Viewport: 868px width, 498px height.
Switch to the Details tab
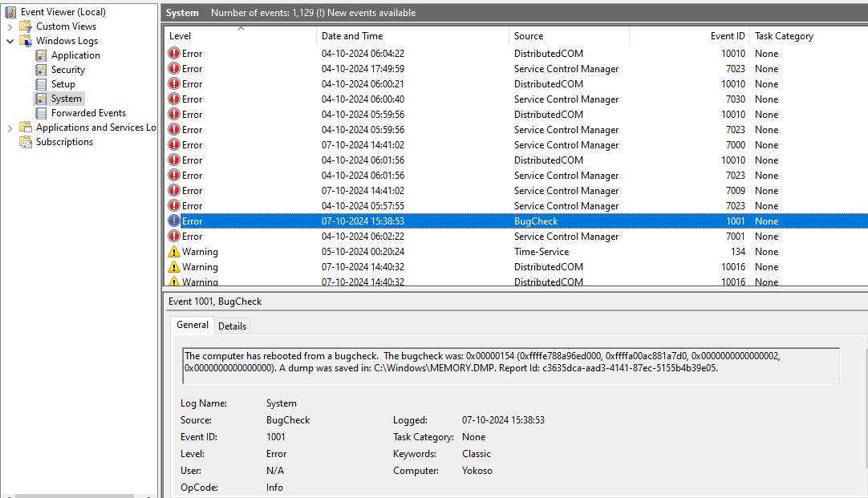point(232,326)
